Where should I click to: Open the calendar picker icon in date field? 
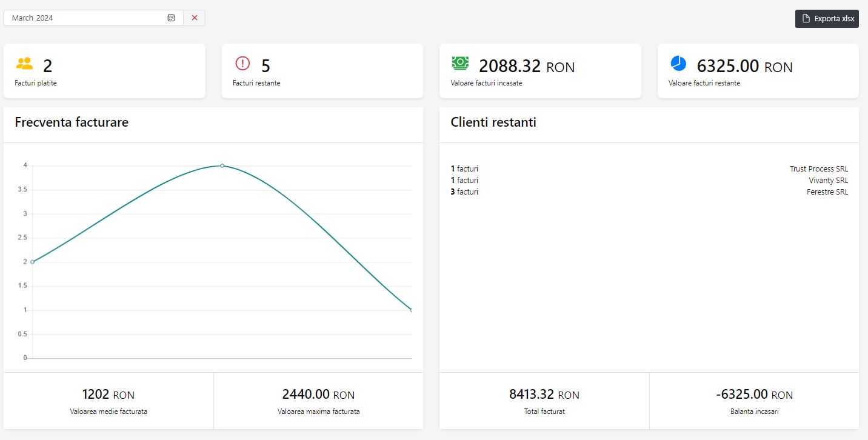click(171, 18)
